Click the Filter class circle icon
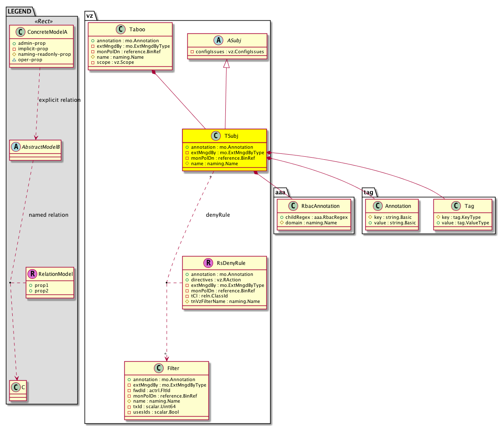Screen dimensions: 504x428 pos(159,368)
